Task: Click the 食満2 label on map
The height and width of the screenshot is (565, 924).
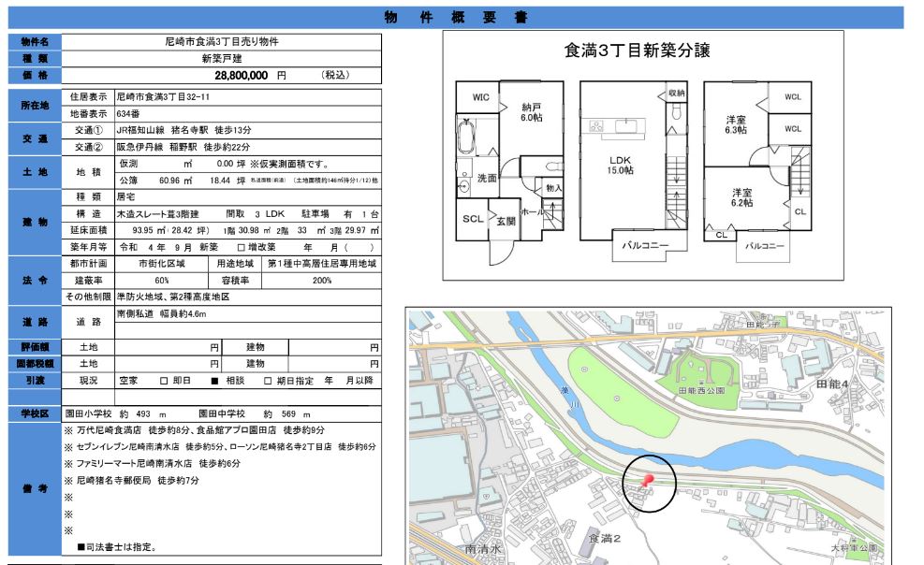Action: pyautogui.click(x=605, y=537)
